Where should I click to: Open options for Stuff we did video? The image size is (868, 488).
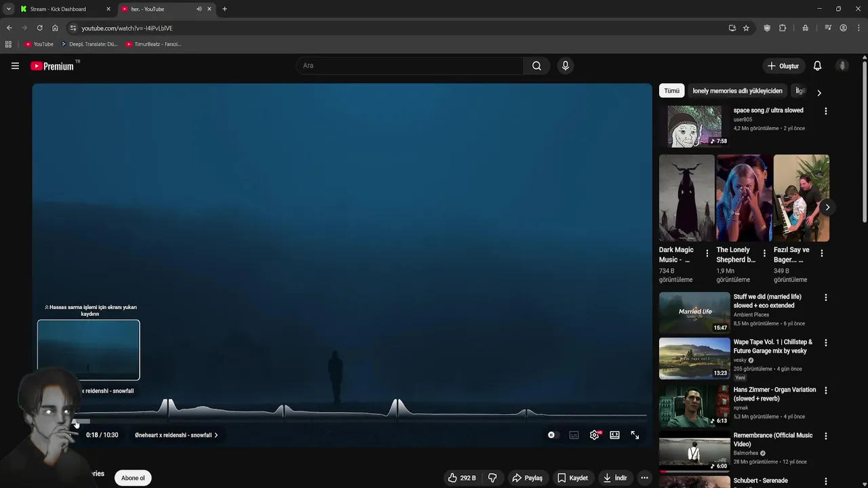825,298
